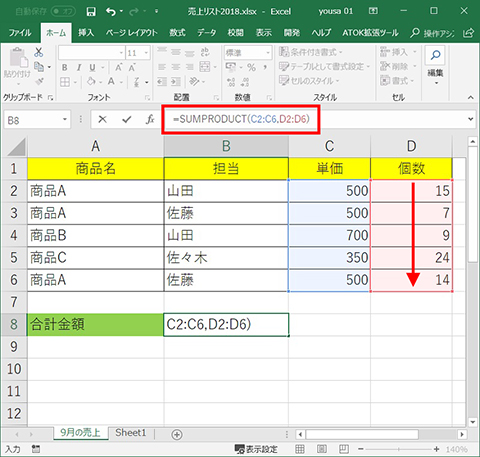The image size is (480, 457).
Task: Switch to the 挿入 tab
Action: click(x=86, y=33)
